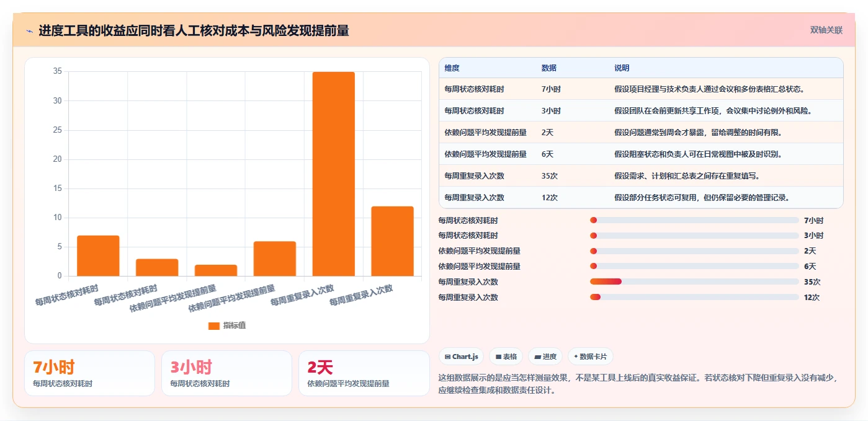Click the 6天 cell in the table
The image size is (868, 421).
[x=547, y=154]
